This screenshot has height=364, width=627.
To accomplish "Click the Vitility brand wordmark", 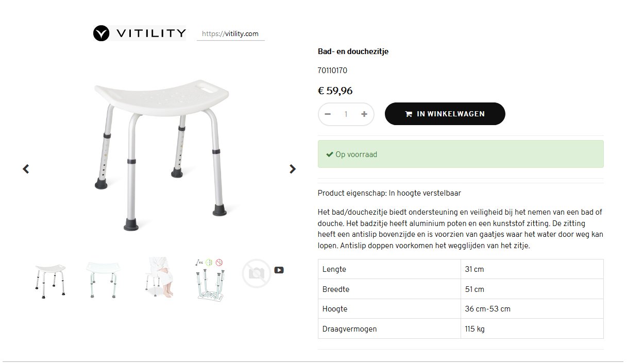I will click(x=150, y=34).
